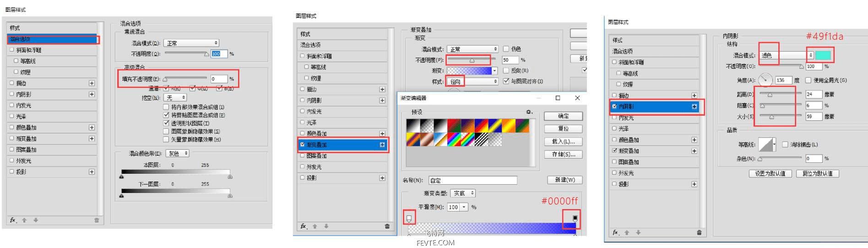Select 图案叠加 in Gradient Overlay dialog

343,156
